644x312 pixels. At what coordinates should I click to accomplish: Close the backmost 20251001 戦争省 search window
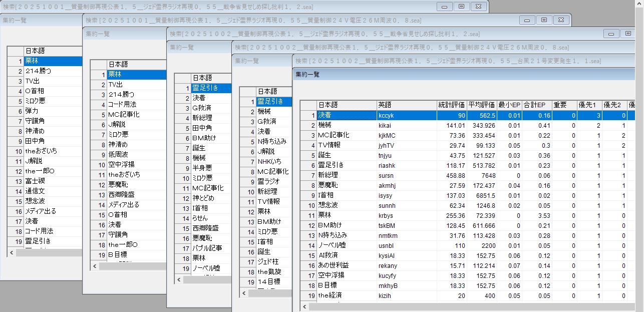[479, 7]
